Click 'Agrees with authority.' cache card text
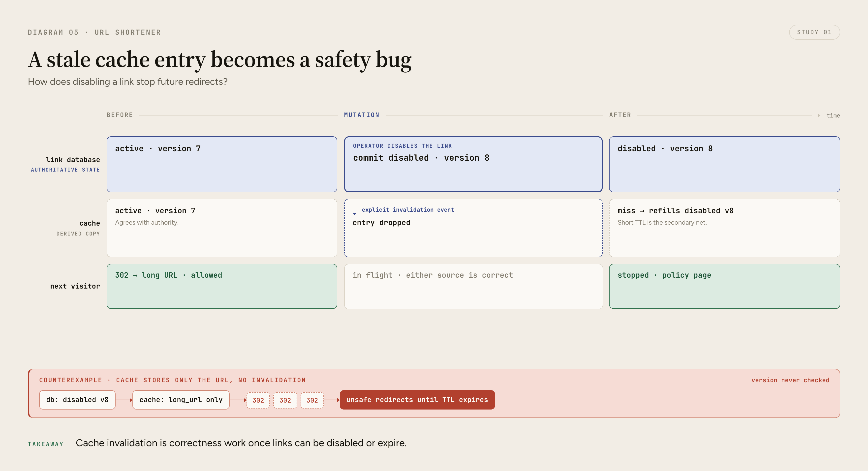Screen dimensions: 868x471 (147, 222)
